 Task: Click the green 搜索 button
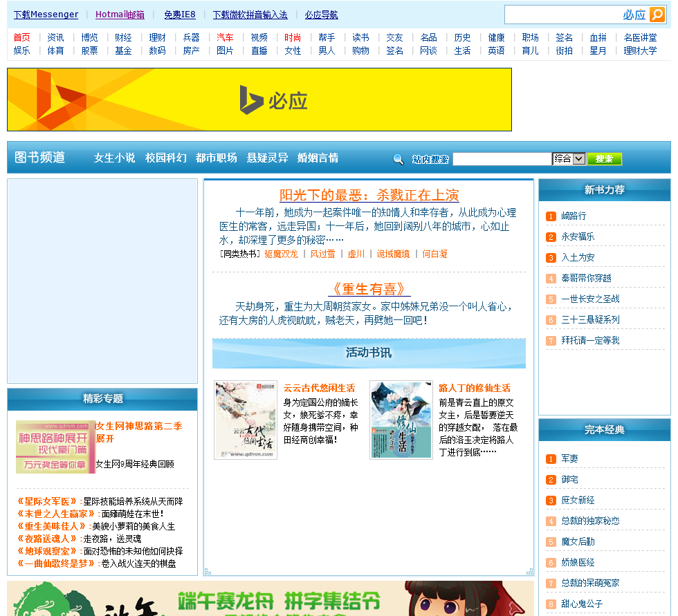point(605,159)
